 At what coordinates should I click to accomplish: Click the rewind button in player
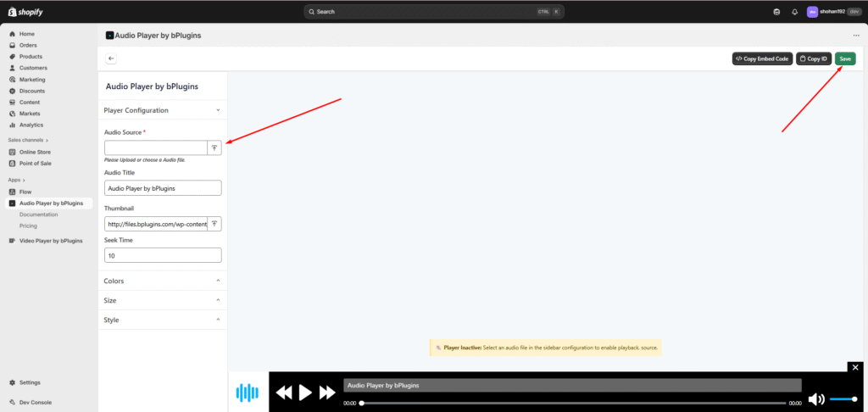pyautogui.click(x=284, y=393)
